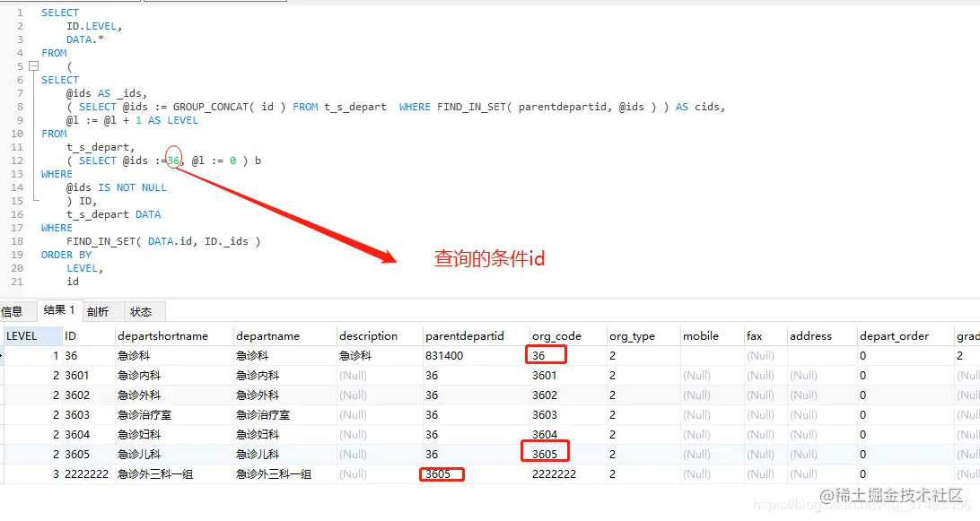The width and height of the screenshot is (980, 521).
Task: Collapse the code fold at line 5
Action: point(34,66)
